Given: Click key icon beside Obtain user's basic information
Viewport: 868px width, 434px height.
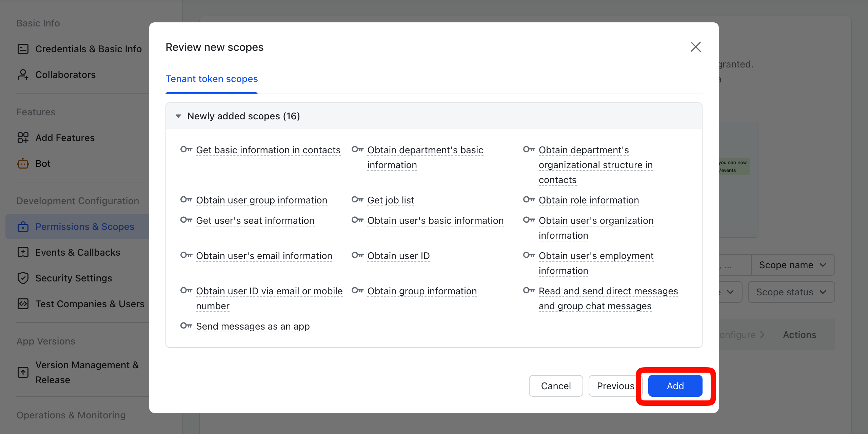Looking at the screenshot, I should 357,220.
